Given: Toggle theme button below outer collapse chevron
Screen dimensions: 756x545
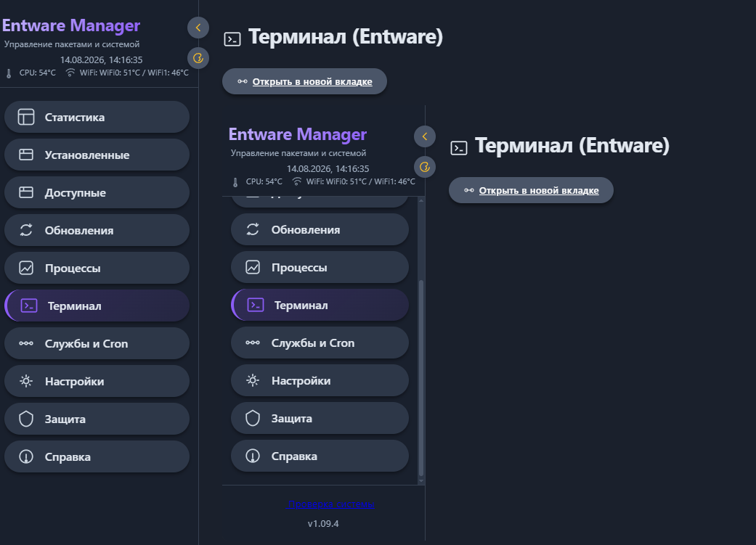Looking at the screenshot, I should (x=198, y=58).
